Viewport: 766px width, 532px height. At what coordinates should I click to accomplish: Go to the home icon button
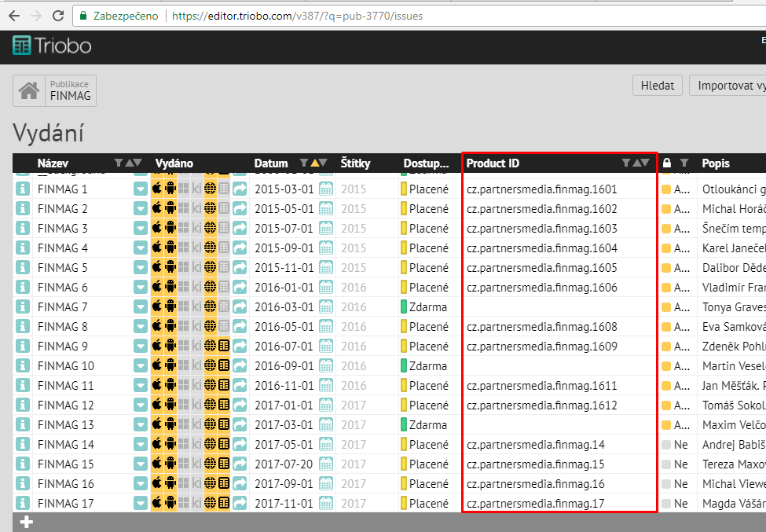pos(29,90)
